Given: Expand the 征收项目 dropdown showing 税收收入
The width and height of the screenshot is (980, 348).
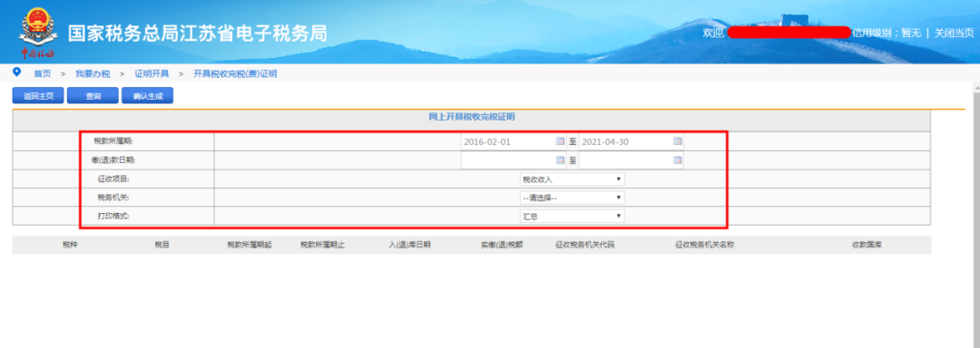Looking at the screenshot, I should 572,179.
